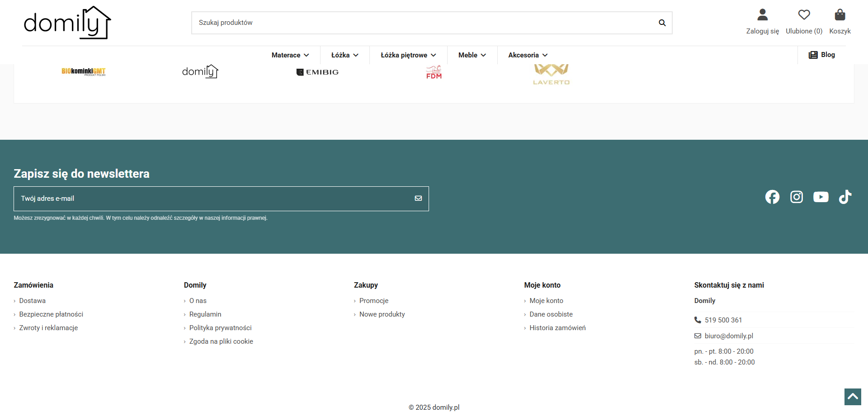Image resolution: width=868 pixels, height=412 pixels.
Task: Open the Polityka prywatności link
Action: tap(221, 328)
